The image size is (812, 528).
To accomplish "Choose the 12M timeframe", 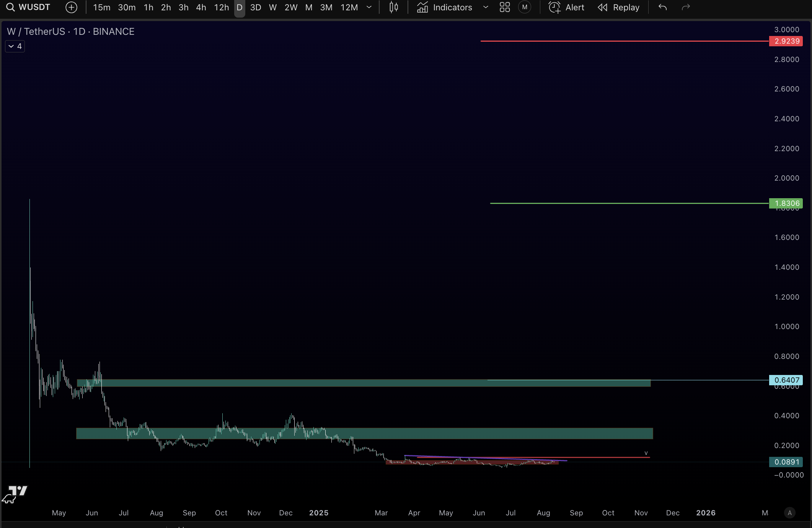I will (x=349, y=7).
